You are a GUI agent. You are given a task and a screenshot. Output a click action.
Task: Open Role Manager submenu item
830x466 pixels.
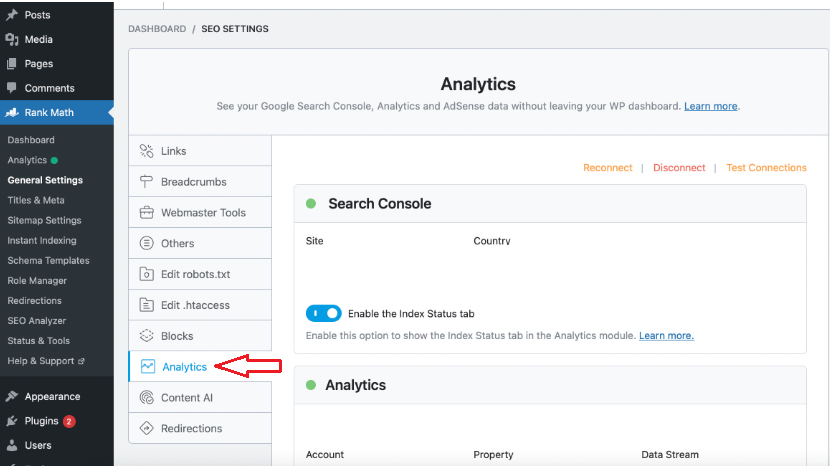coord(37,281)
